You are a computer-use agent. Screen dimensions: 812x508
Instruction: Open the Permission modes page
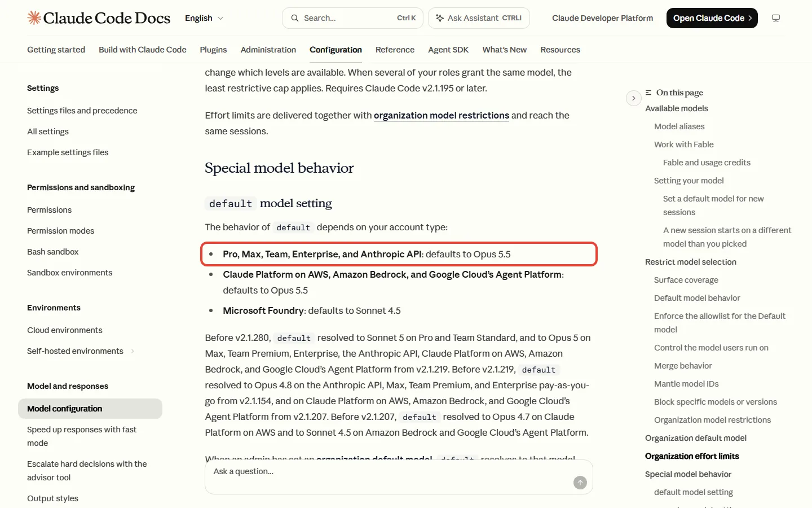60,231
